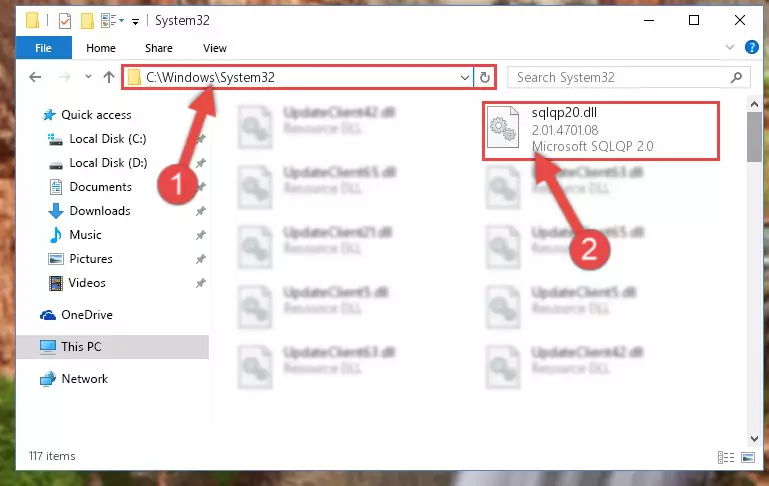Screen dimensions: 769x486
Task: Click the Back navigation arrow
Action: 35,77
